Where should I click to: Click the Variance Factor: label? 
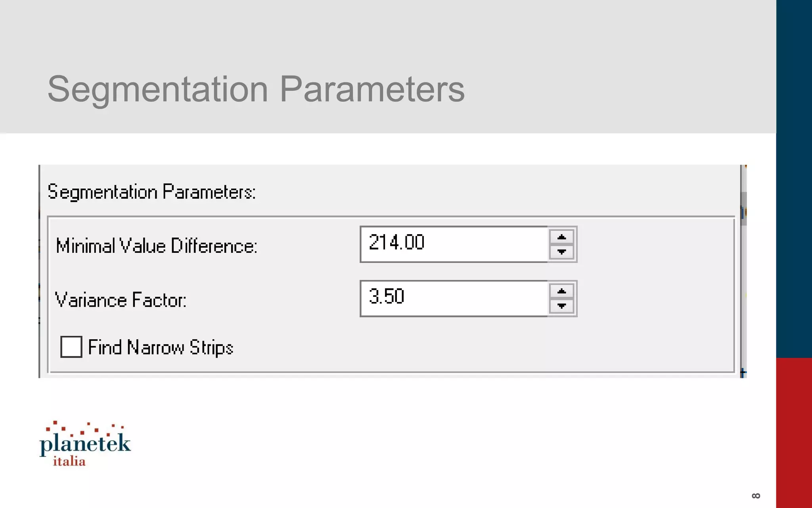point(121,300)
